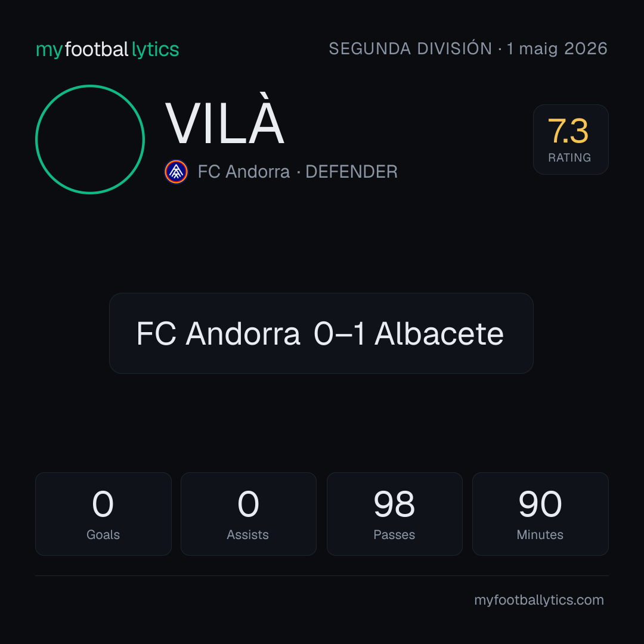Open the myfootballytics.com footer link

pyautogui.click(x=539, y=600)
